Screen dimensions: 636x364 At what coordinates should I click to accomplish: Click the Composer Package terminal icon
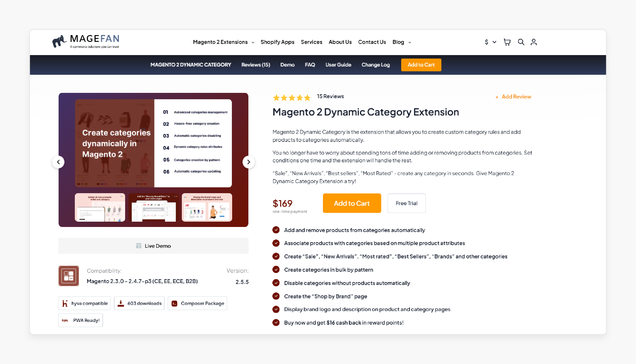(174, 303)
